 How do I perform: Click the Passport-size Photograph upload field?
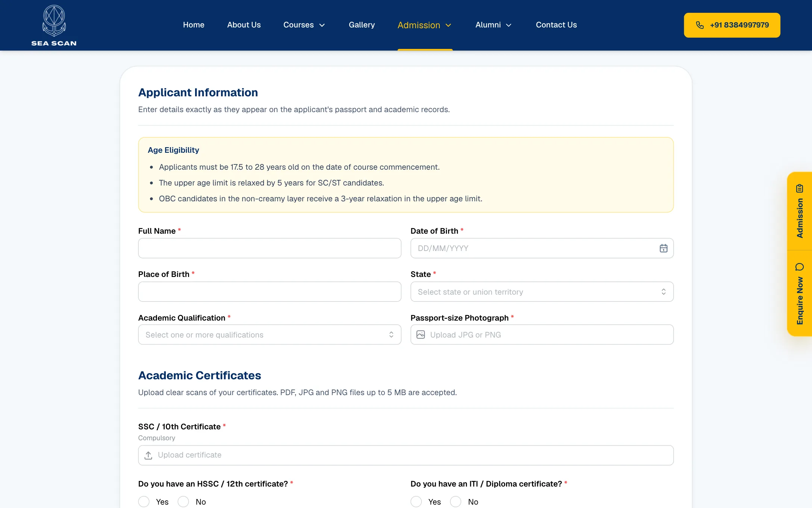542,335
